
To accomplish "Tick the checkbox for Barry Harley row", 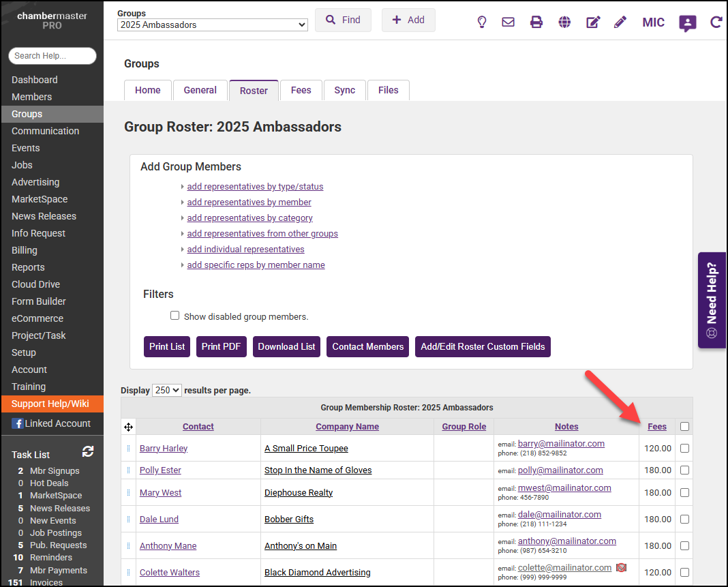I will click(x=684, y=449).
